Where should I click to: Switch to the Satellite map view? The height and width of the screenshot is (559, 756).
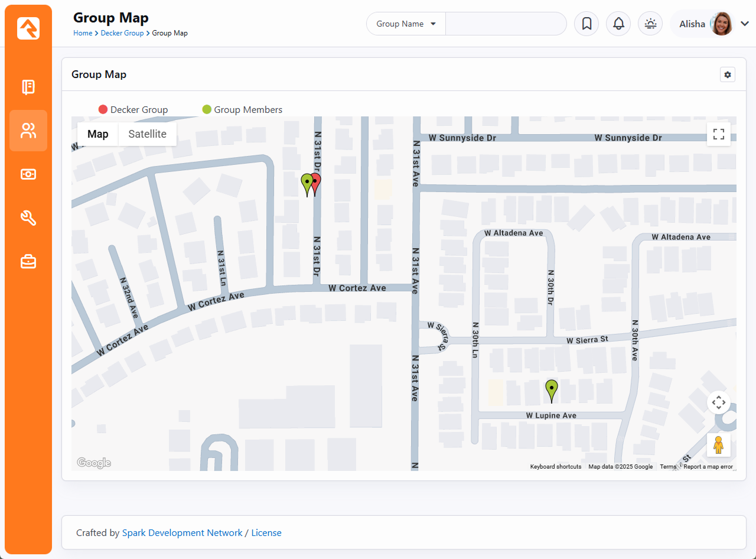pyautogui.click(x=147, y=134)
